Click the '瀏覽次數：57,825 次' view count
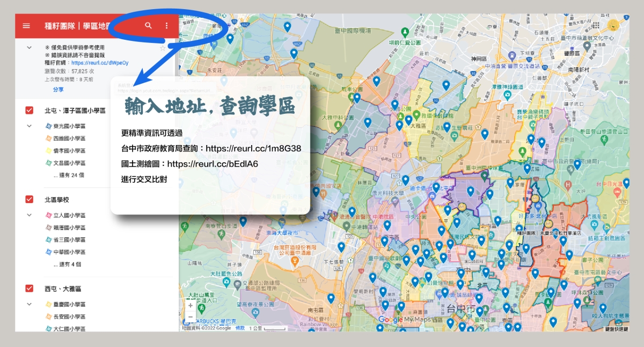This screenshot has height=347, width=644. 70,71
